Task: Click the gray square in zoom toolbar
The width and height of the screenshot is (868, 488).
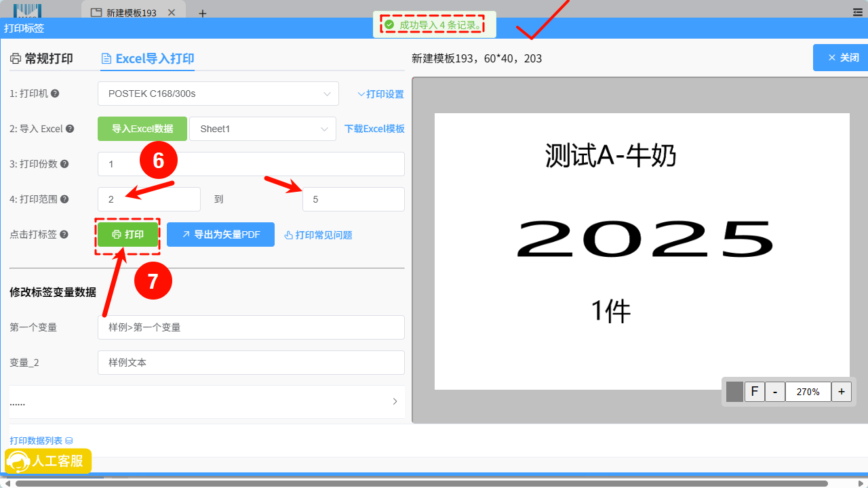Action: (x=734, y=392)
